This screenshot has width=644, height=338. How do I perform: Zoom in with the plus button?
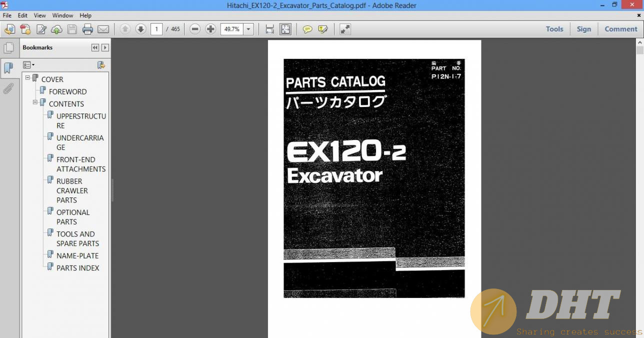point(210,29)
